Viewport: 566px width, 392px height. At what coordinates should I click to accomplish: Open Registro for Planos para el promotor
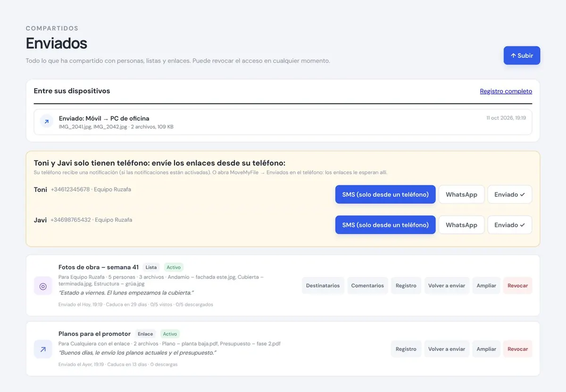click(x=406, y=349)
